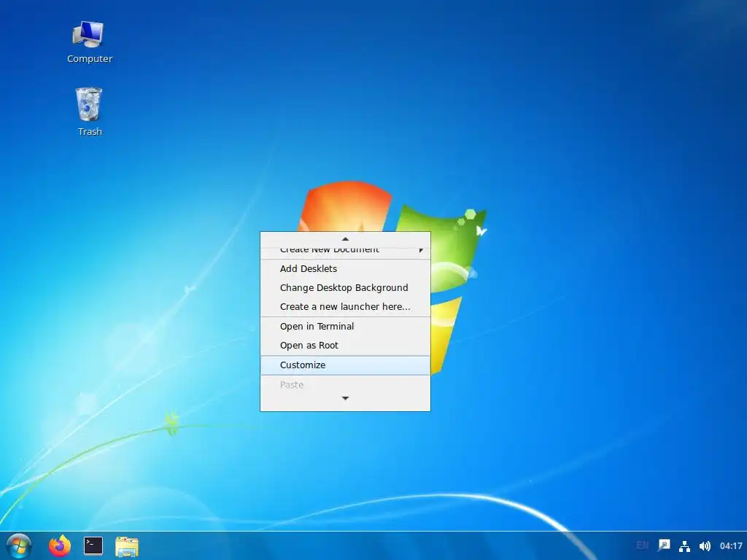Viewport: 747px width, 560px height.
Task: Open the EN keyboard layout indicator
Action: coord(642,545)
